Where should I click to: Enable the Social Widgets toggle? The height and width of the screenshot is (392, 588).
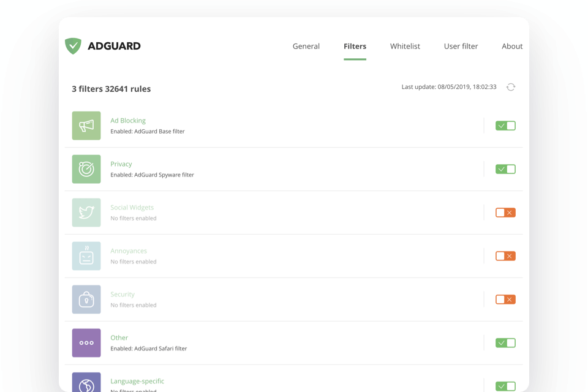[x=505, y=213]
